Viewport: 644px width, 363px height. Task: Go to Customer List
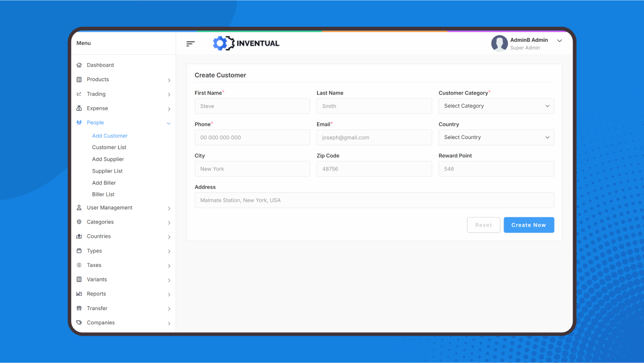109,147
